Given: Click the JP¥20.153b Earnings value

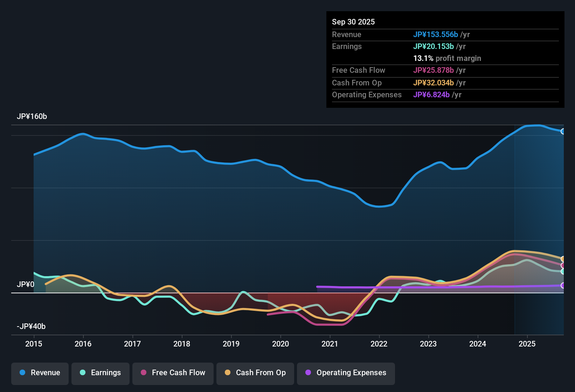Looking at the screenshot, I should [x=434, y=46].
